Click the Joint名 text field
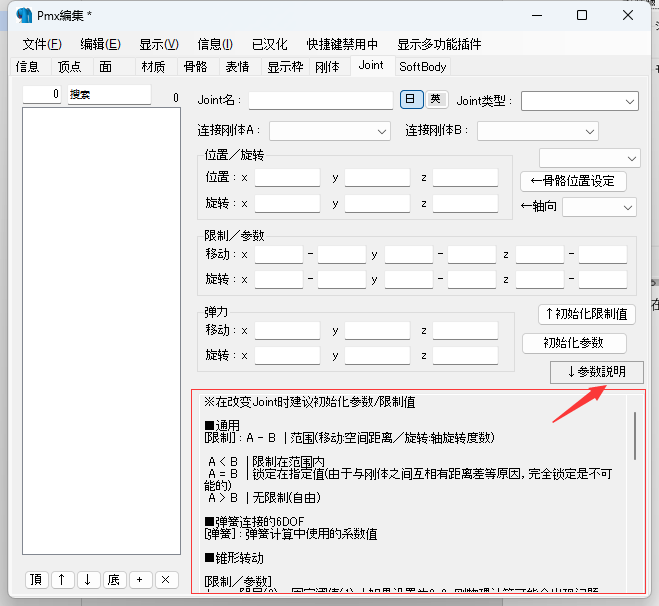 coord(321,101)
